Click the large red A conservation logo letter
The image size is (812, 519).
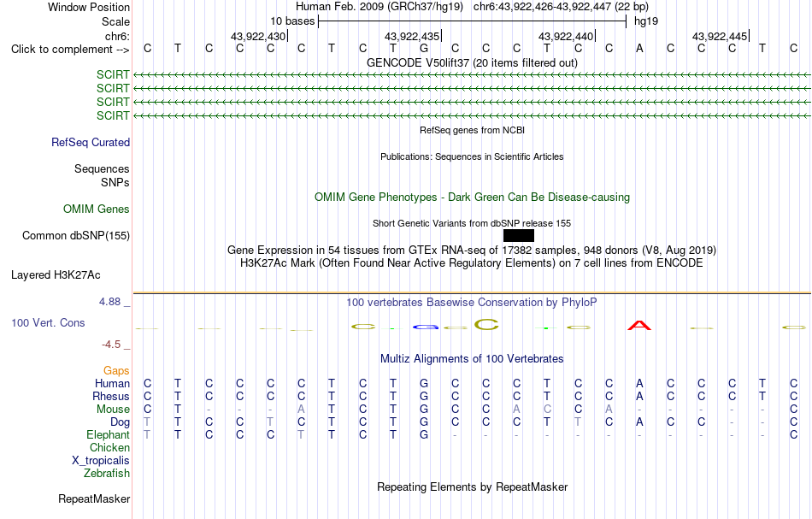tap(639, 326)
